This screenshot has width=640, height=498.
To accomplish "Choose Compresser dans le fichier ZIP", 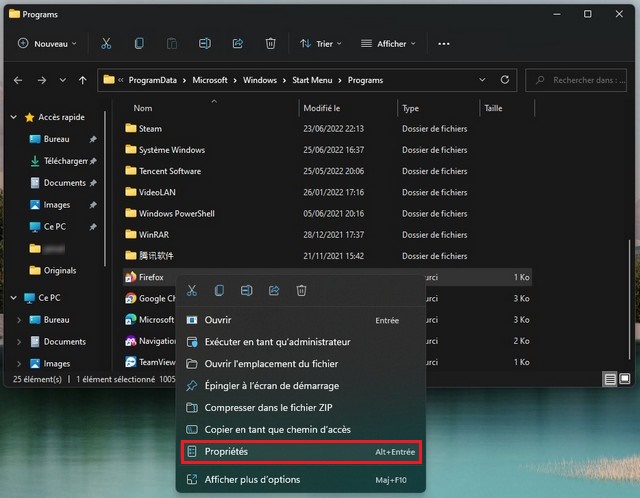I will click(x=301, y=407).
